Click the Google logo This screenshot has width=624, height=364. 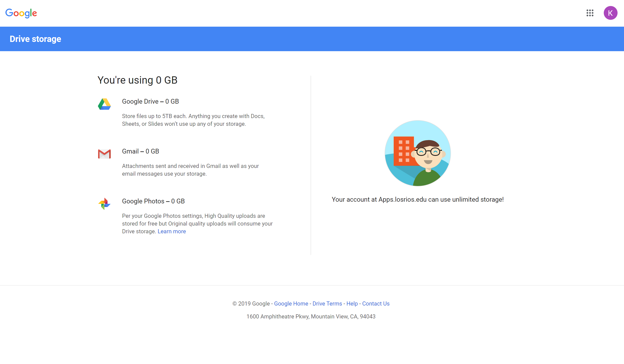coord(21,13)
